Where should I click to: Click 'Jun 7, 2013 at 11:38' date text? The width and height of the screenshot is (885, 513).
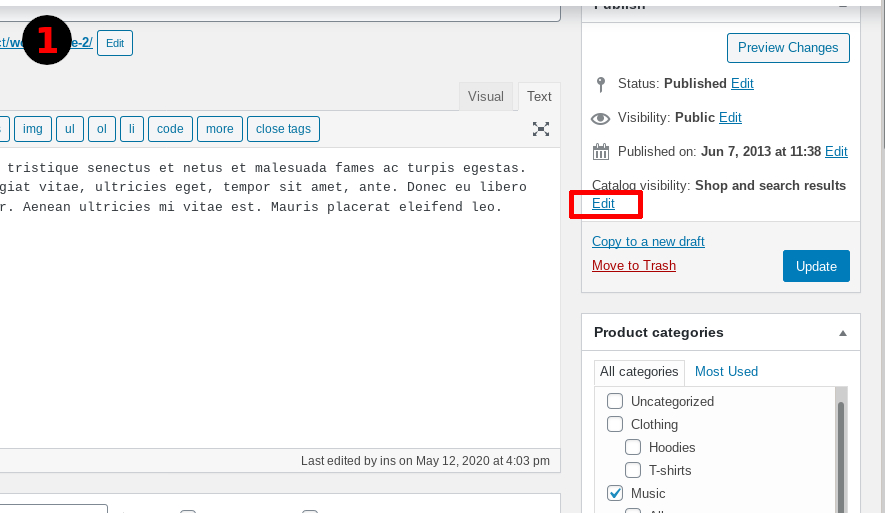(x=761, y=151)
